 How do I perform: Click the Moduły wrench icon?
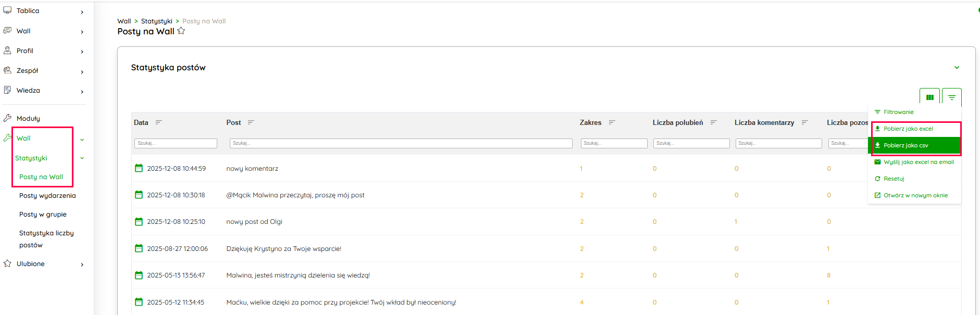(7, 118)
